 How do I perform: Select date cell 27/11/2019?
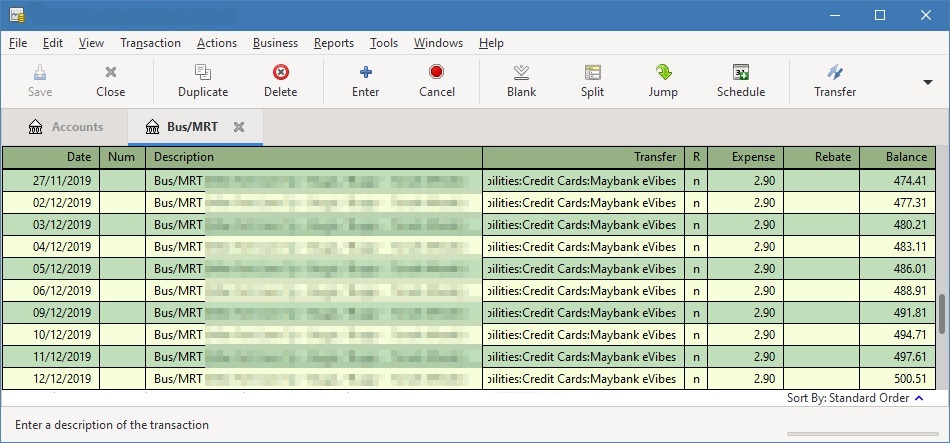51,181
